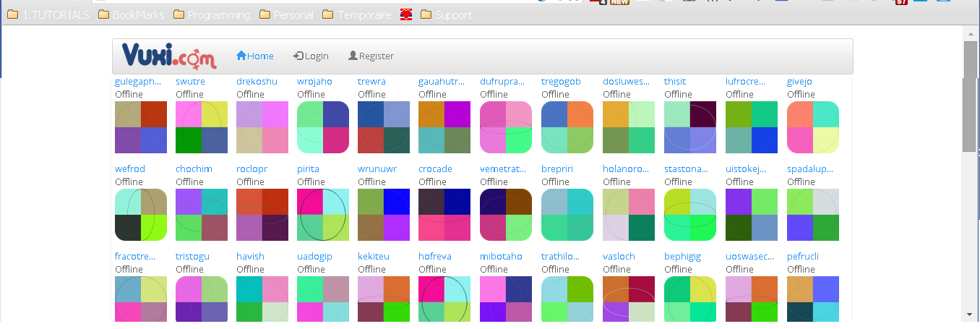980x329 pixels.
Task: Click the Home house icon
Action: click(241, 56)
